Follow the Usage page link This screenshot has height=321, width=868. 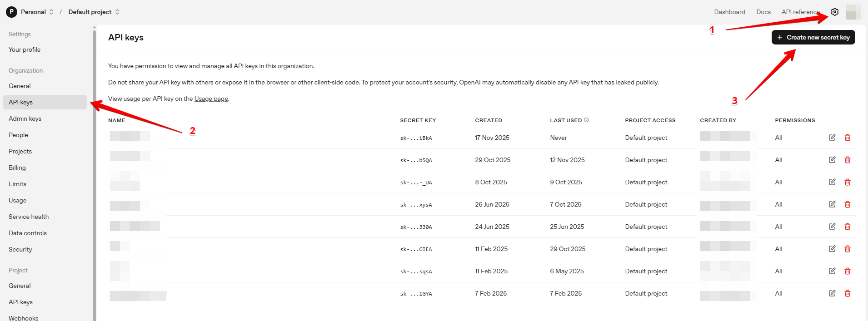pyautogui.click(x=211, y=99)
